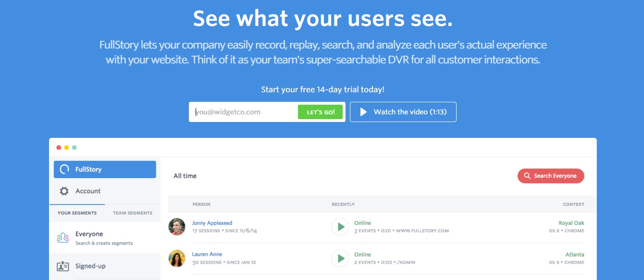This screenshot has width=644, height=280.
Task: Play Jonny Appleseed's session recording
Action: (341, 227)
